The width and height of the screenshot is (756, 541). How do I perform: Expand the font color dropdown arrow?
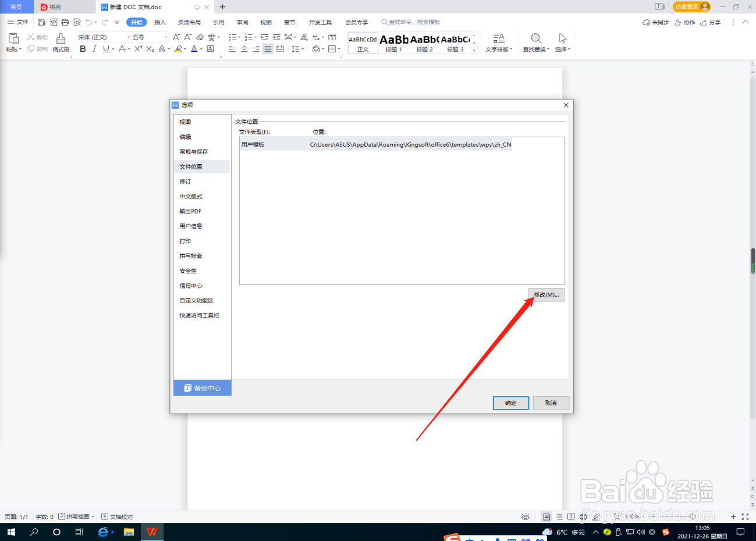(x=201, y=49)
